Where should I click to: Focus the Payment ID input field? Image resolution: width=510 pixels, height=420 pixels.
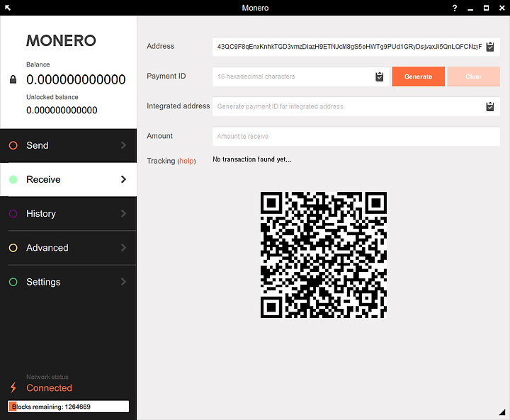point(301,76)
